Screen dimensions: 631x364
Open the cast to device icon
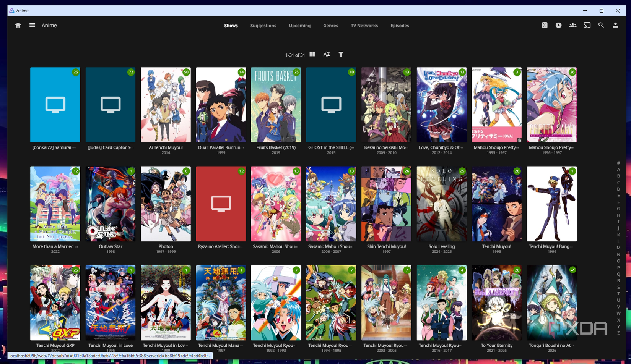click(x=587, y=25)
